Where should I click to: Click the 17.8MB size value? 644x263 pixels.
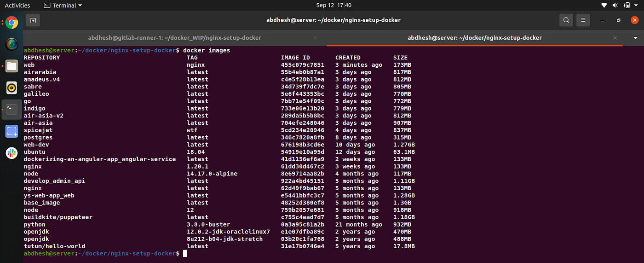point(404,246)
